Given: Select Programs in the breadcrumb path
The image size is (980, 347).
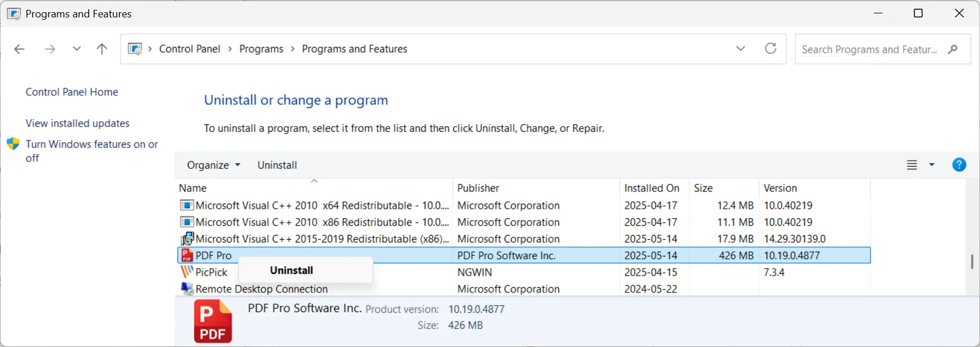Looking at the screenshot, I should (261, 49).
